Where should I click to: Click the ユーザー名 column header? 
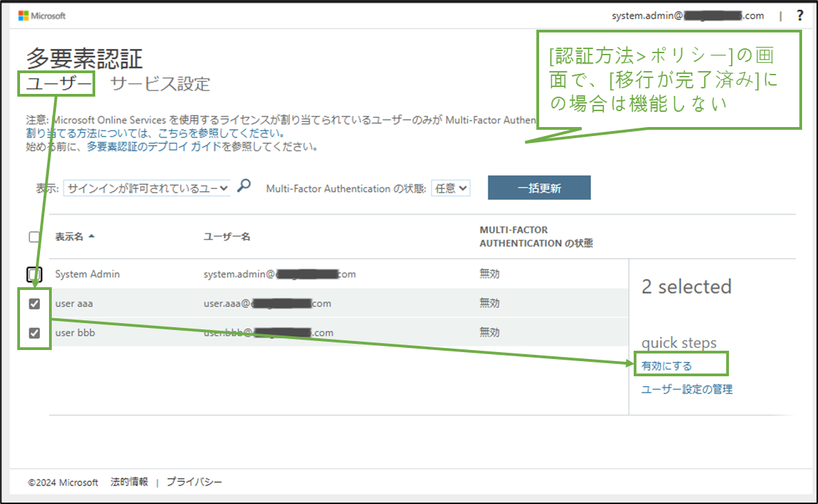click(227, 237)
